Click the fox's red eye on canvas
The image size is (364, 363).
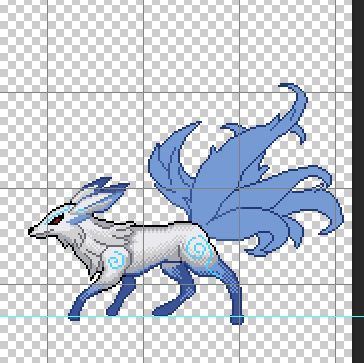tap(57, 219)
